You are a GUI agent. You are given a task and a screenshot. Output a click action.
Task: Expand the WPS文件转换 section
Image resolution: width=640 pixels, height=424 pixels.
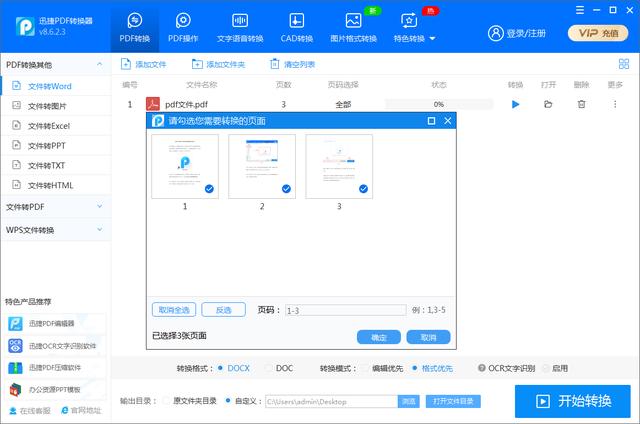click(56, 230)
